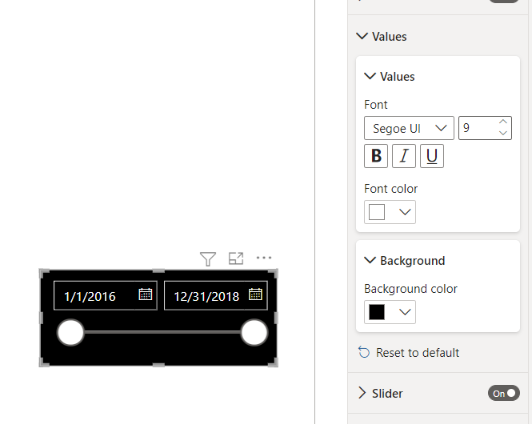This screenshot has width=532, height=424.
Task: Increase font size with up arrow
Action: pos(503,122)
